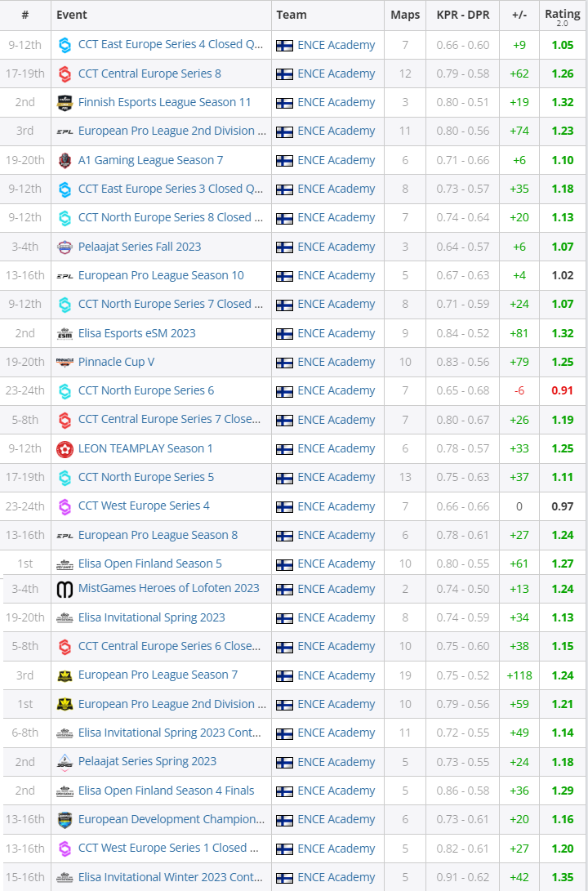Screen dimensions: 588x891
Task: Click the EPL logo beside European Pro League Season 8
Action: pos(65,535)
